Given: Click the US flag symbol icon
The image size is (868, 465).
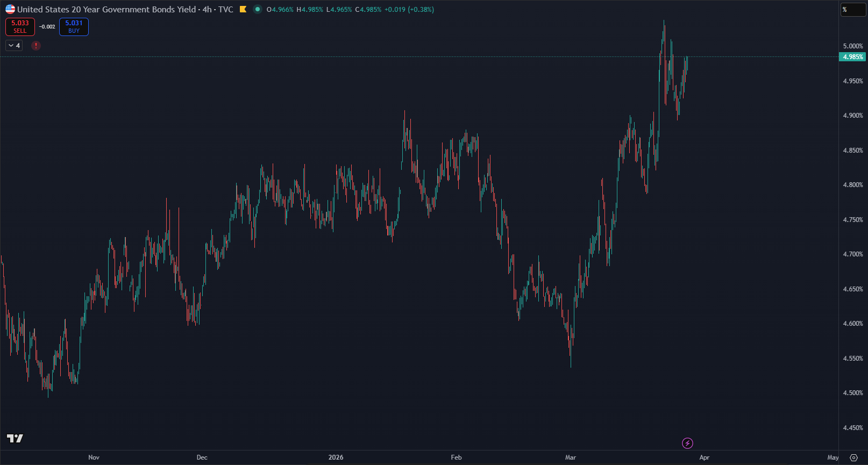Looking at the screenshot, I should 10,9.
